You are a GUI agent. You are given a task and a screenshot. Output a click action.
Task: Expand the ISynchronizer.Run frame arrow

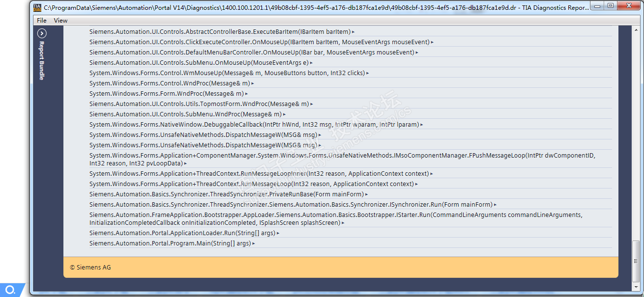pos(496,205)
